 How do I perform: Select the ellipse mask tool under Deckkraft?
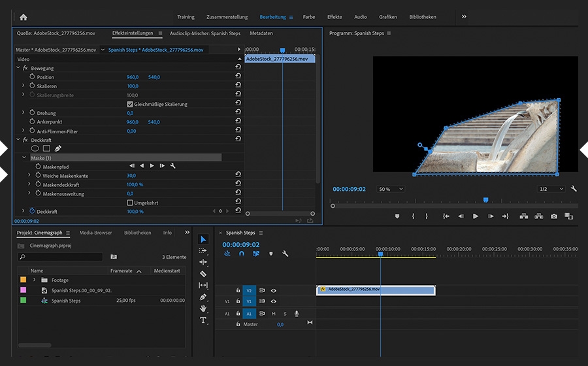coord(35,149)
